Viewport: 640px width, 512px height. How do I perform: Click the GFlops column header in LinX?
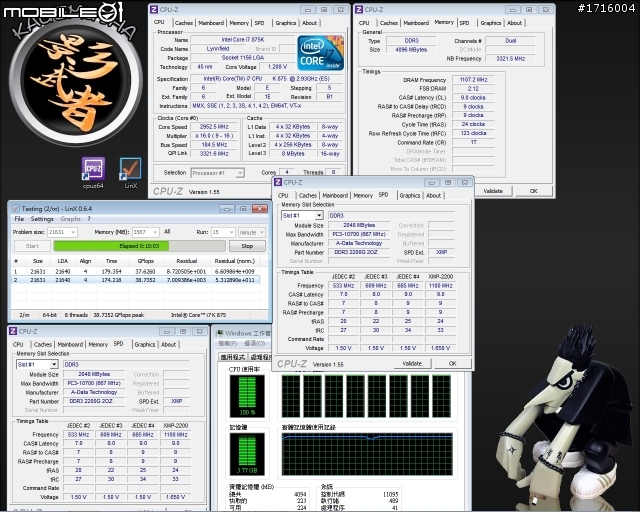[x=145, y=261]
